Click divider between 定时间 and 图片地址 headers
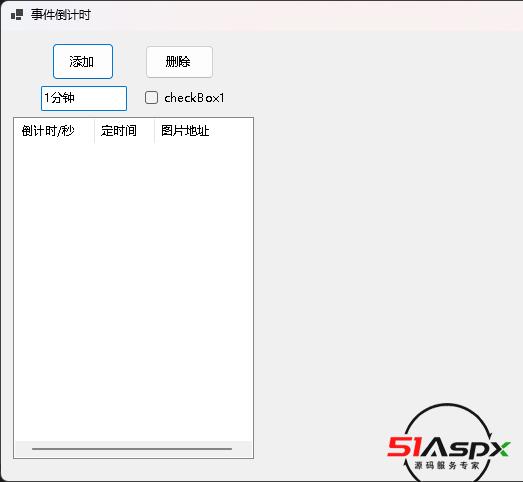523x482 pixels. pos(154,131)
